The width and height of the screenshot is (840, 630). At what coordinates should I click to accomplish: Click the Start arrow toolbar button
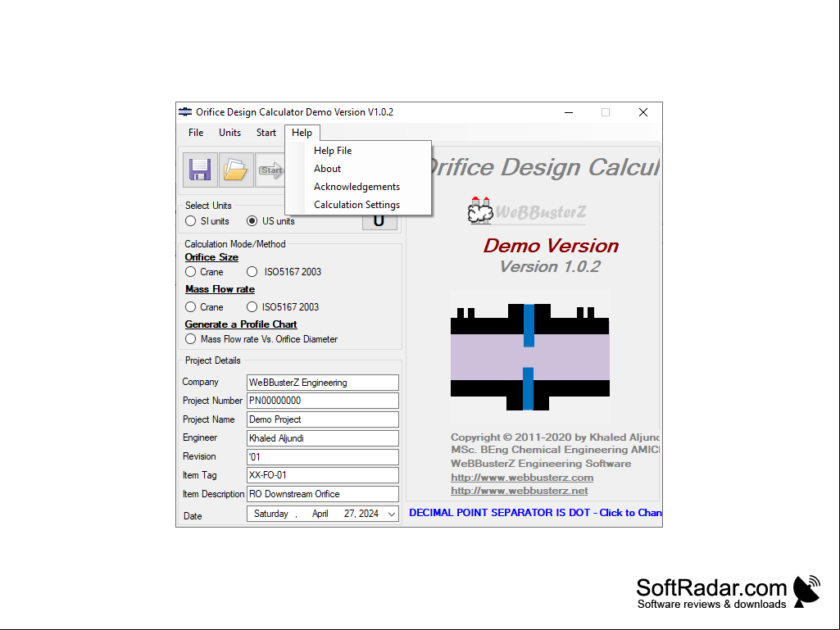[x=270, y=170]
